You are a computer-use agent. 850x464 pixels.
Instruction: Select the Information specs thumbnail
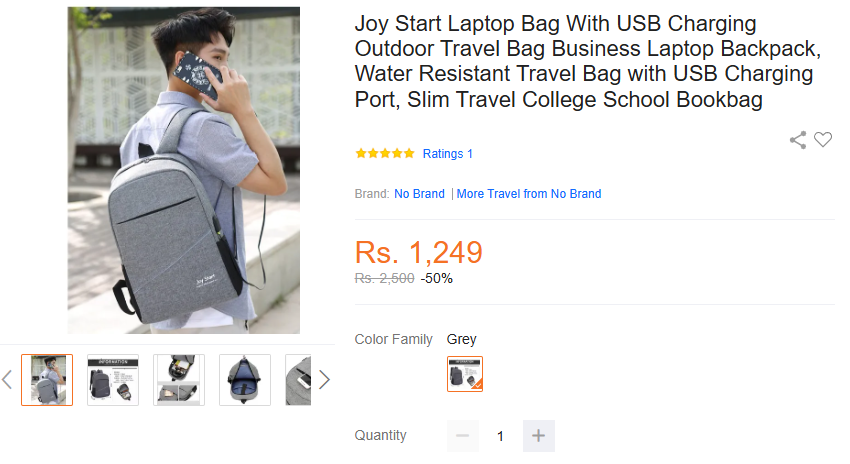[x=113, y=380]
